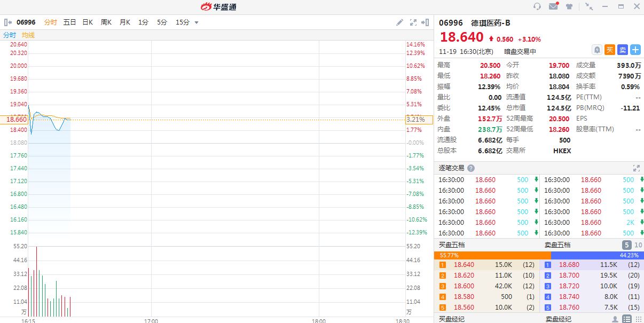Click the pencil drawing tool icon
The image size is (644, 323).
click(399, 22)
